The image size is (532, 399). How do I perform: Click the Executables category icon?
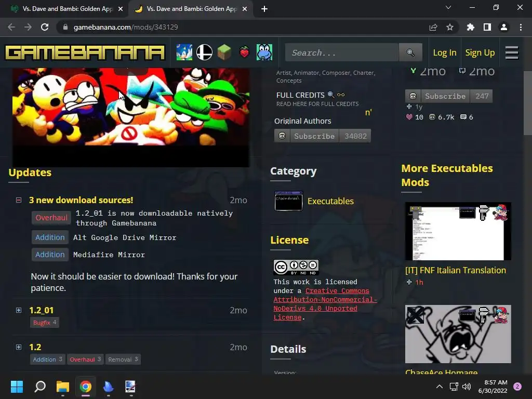(288, 201)
